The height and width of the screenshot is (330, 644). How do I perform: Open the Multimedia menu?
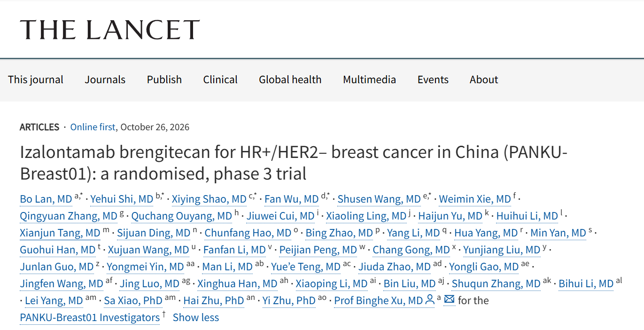(370, 79)
